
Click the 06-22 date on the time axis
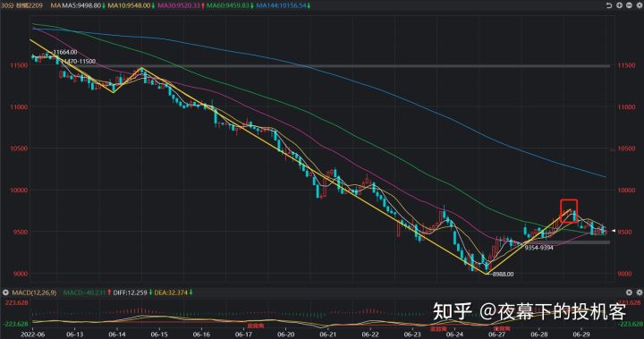pos(370,335)
